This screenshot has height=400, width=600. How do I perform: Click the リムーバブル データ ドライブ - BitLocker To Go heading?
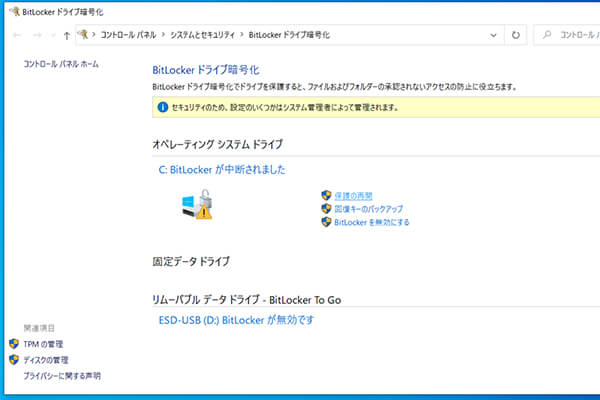(246, 300)
